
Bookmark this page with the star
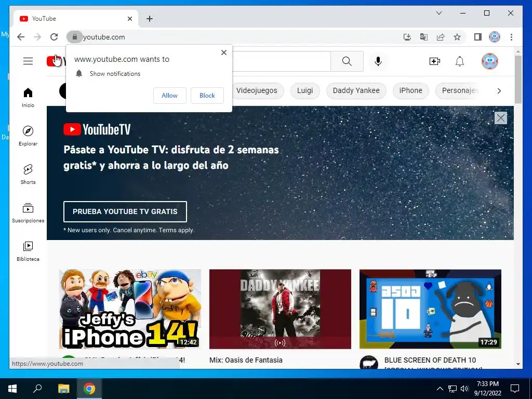coord(457,37)
